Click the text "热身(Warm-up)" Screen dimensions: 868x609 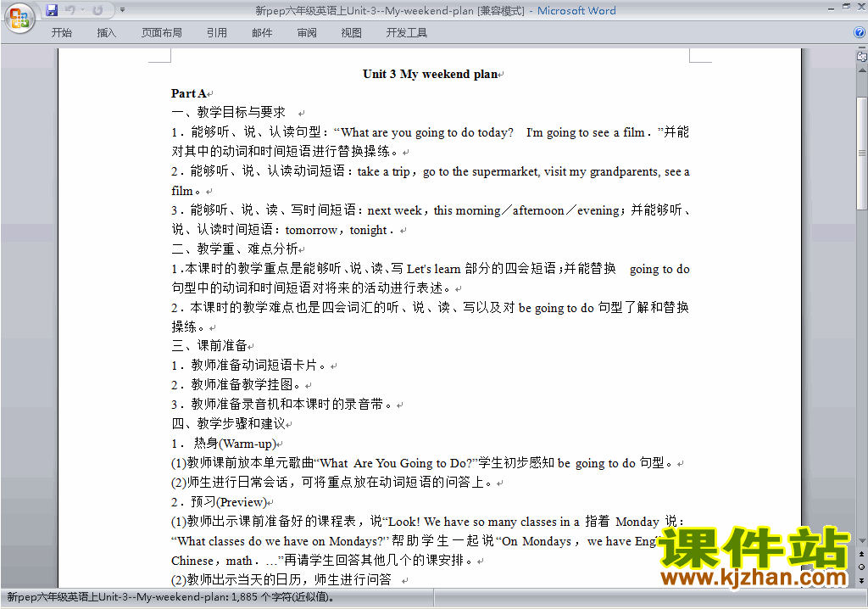tap(235, 444)
